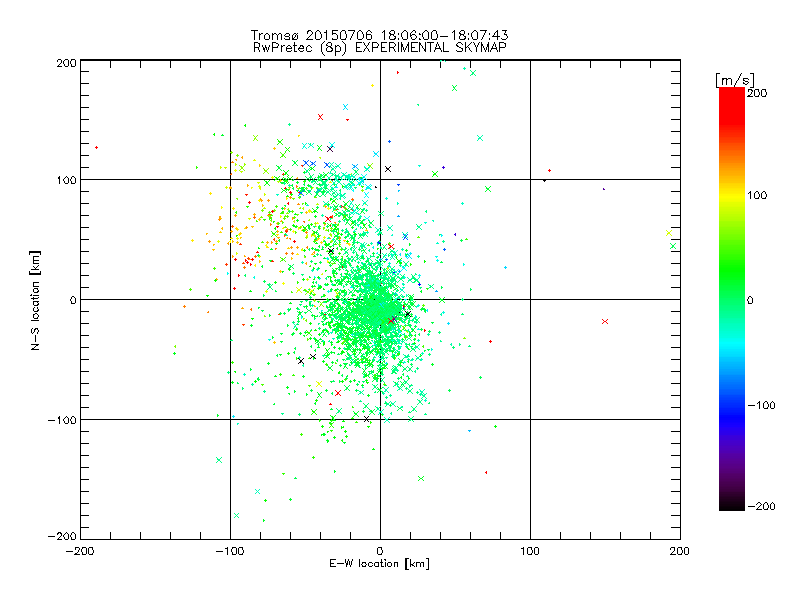This screenshot has width=800, height=600.
Task: Click the colorbar '0' label
Action: 750,300
